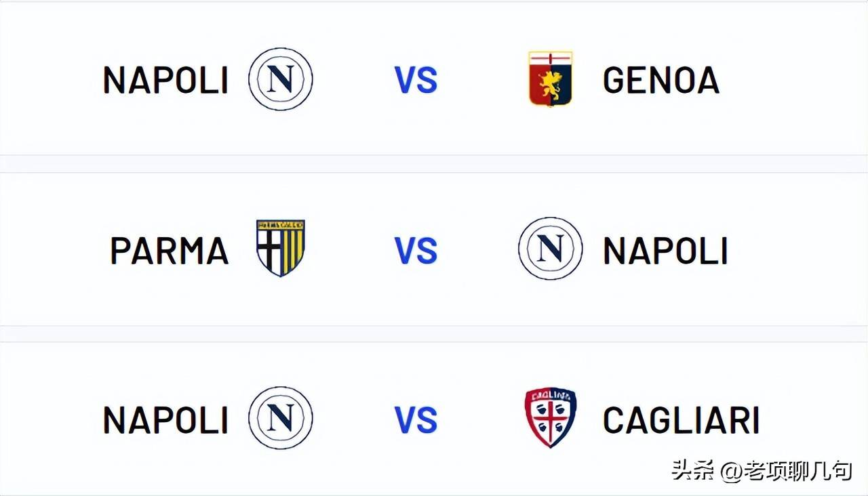Click the Cagliari club crest
Screen dimensions: 868x496
click(x=550, y=417)
